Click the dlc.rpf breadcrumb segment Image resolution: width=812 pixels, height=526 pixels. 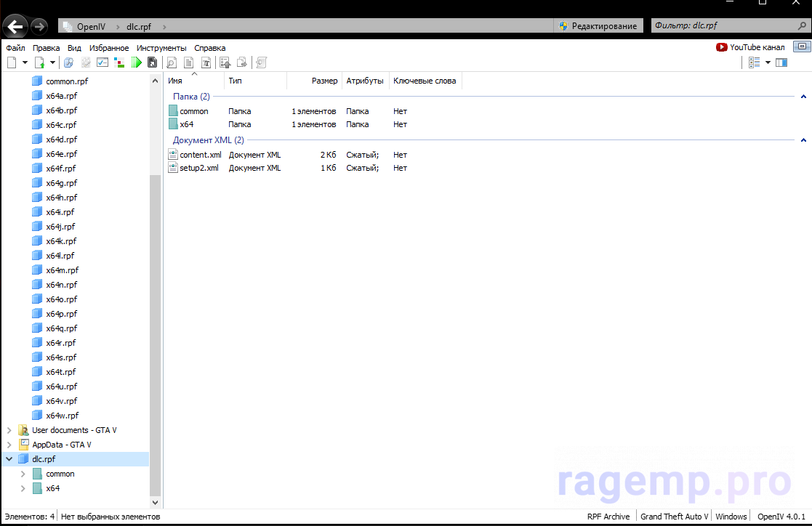(139, 26)
